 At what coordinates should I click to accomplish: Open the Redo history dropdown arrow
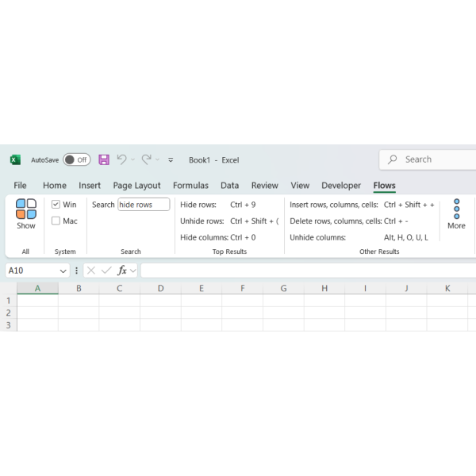(157, 159)
